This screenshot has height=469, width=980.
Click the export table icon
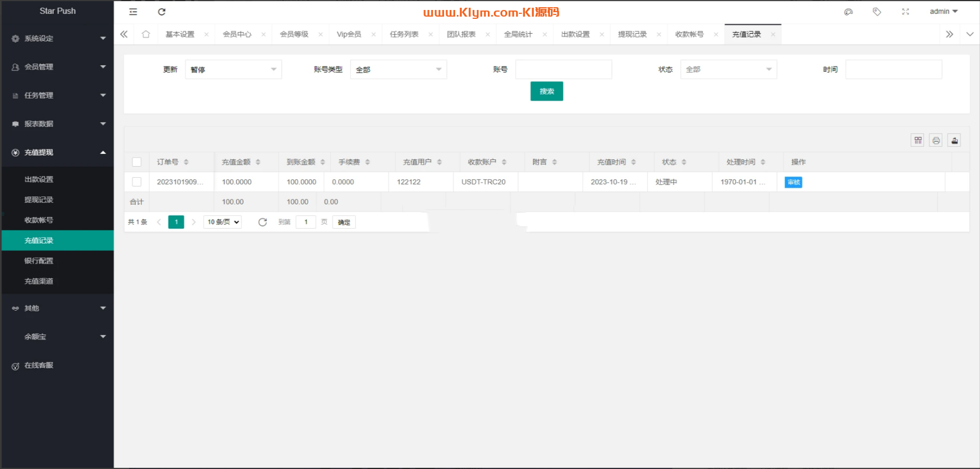[954, 141]
